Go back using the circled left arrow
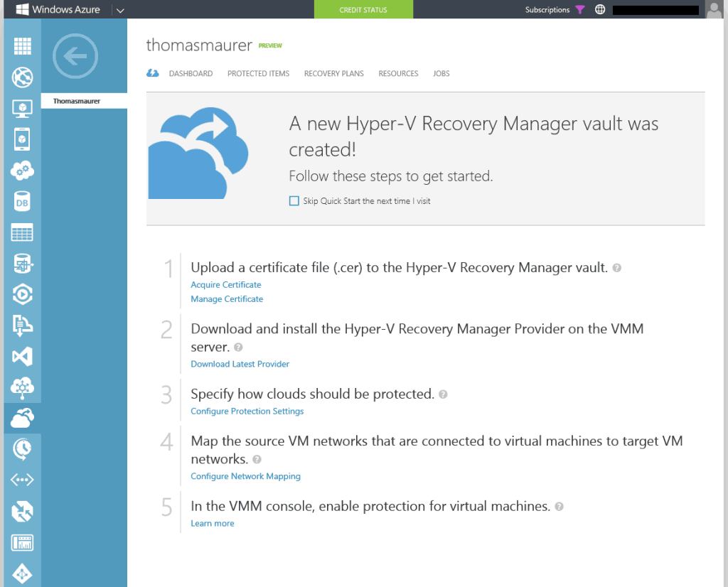The image size is (728, 587). coord(75,56)
